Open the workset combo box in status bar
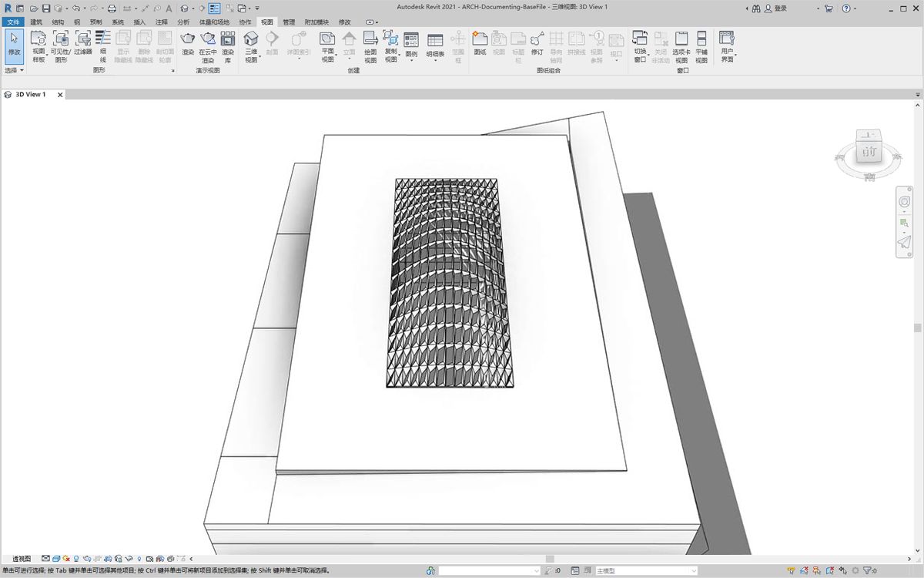924x578 pixels. pyautogui.click(x=489, y=571)
